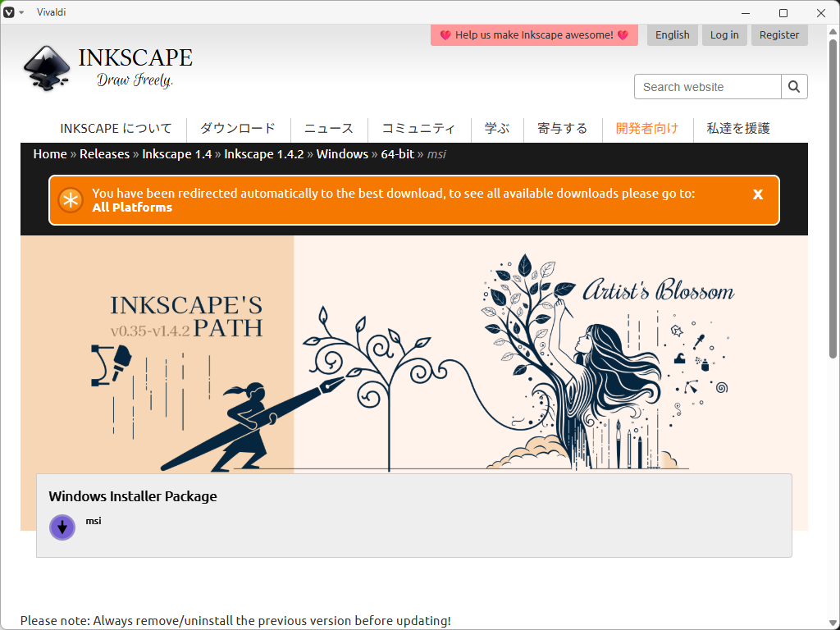Minimize the Vivaldi window
The height and width of the screenshot is (630, 840).
(x=746, y=13)
